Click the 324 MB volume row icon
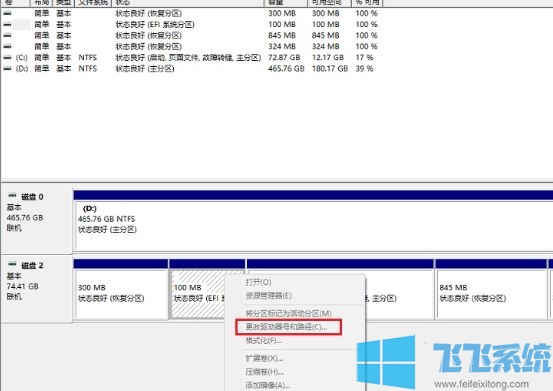This screenshot has width=553, height=391. 7,46
